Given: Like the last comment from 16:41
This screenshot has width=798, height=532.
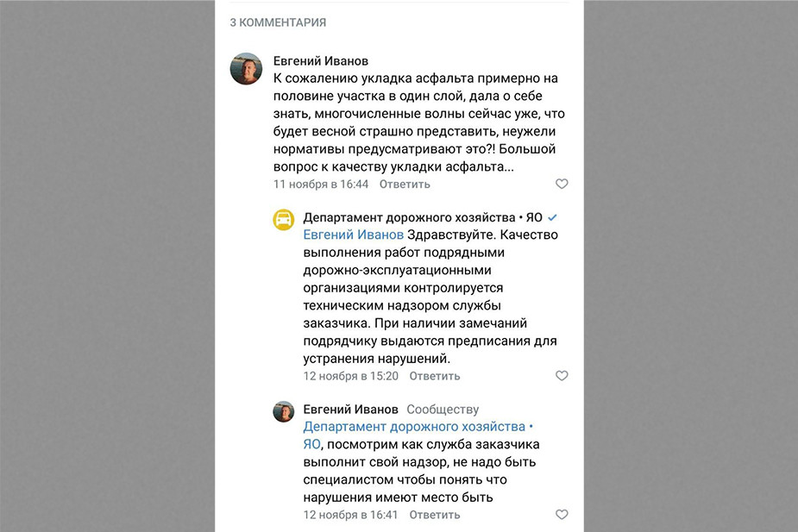Looking at the screenshot, I should 562,515.
